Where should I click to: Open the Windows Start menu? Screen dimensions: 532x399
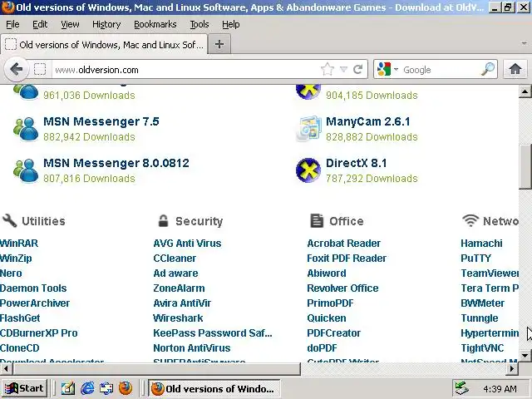pos(24,388)
